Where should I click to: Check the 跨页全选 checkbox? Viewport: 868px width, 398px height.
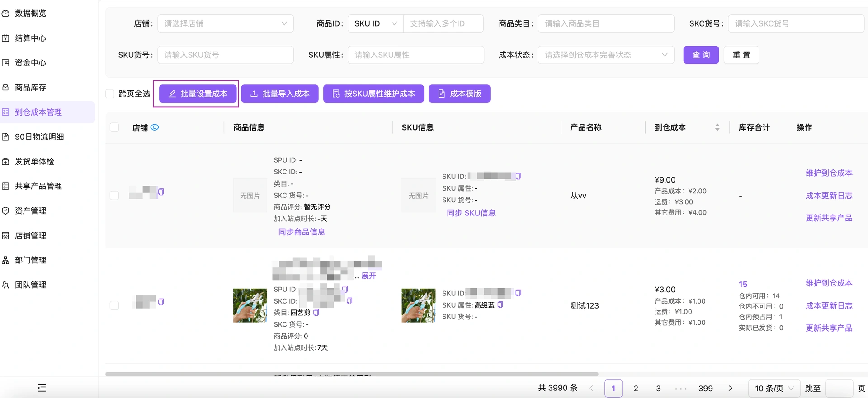coord(110,94)
